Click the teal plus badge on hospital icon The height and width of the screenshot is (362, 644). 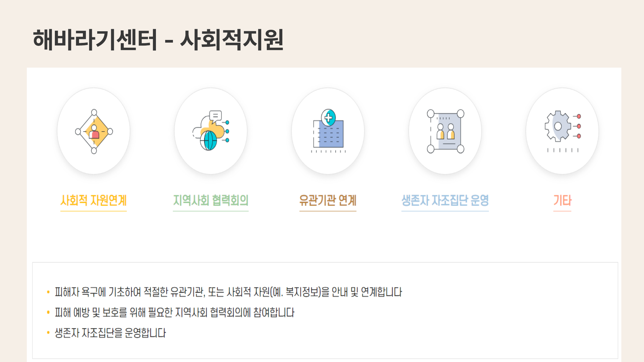click(x=328, y=117)
